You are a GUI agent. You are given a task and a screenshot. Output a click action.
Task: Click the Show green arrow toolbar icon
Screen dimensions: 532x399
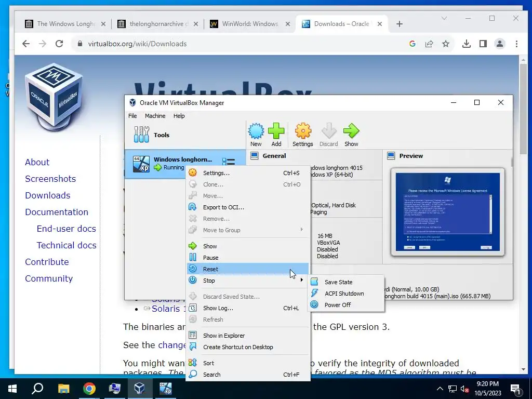(351, 135)
